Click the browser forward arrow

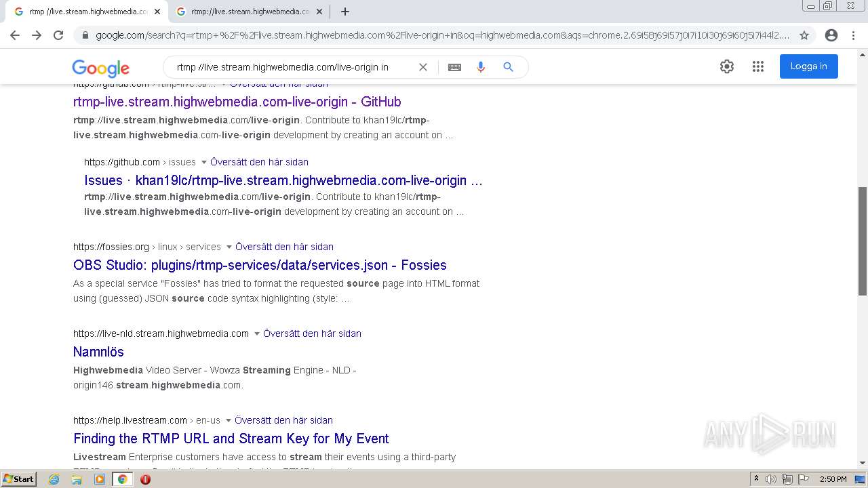coord(37,35)
